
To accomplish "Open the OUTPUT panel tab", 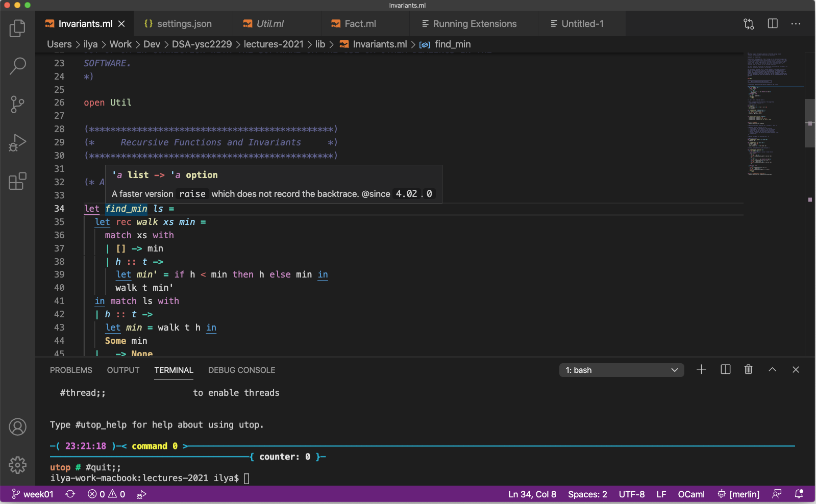I will [123, 370].
